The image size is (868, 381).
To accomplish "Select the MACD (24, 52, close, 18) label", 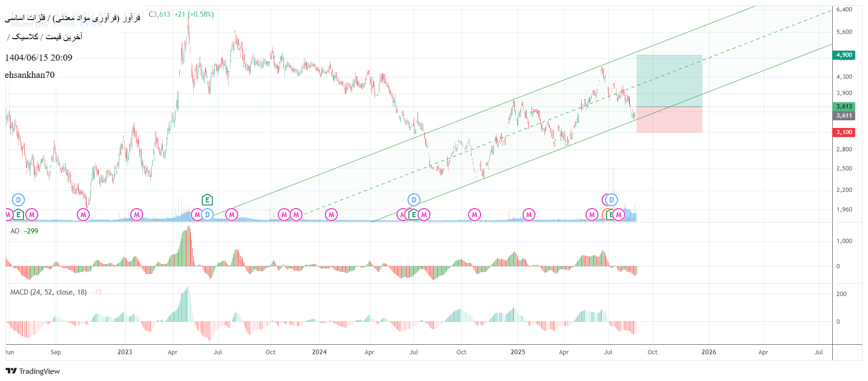I will (48, 292).
